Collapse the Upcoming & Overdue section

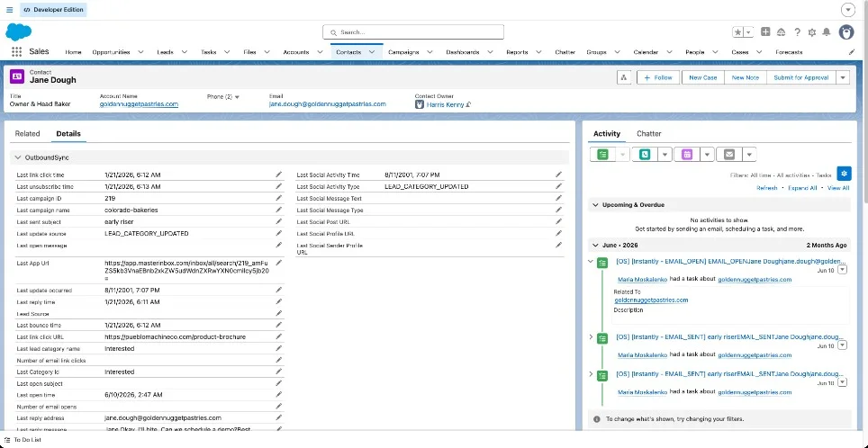tap(596, 204)
